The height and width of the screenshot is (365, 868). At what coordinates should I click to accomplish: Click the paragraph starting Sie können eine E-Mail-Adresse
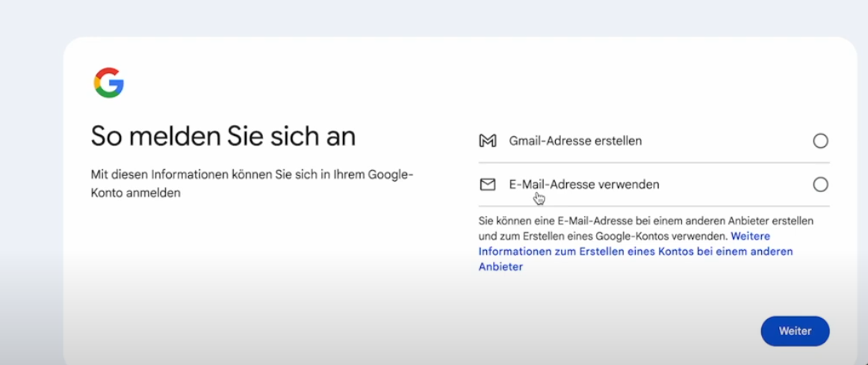[646, 244]
